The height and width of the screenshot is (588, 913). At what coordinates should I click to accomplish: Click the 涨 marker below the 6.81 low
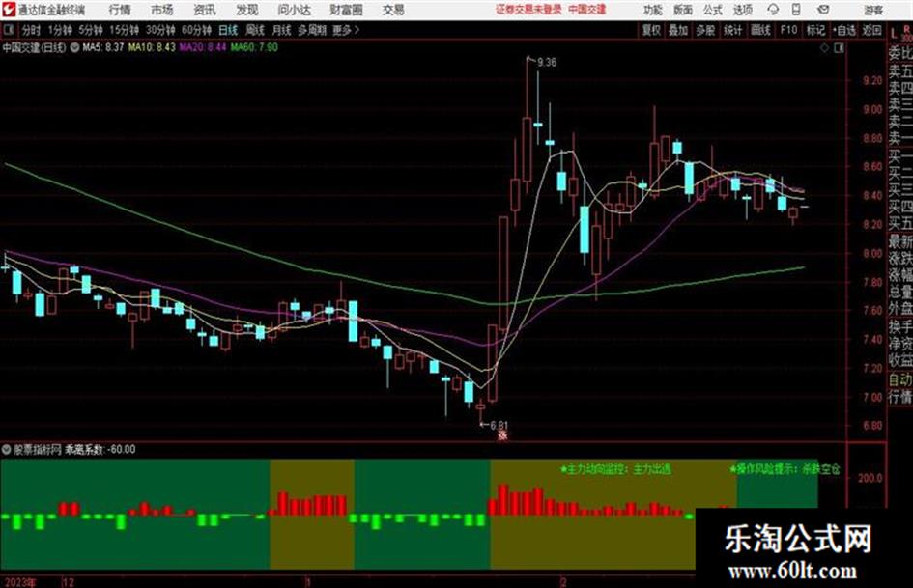[502, 435]
